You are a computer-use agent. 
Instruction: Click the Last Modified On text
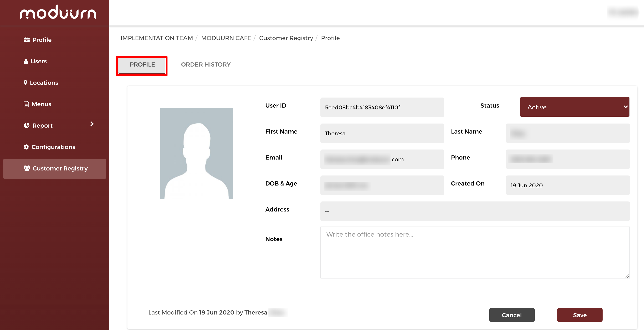pyautogui.click(x=218, y=312)
